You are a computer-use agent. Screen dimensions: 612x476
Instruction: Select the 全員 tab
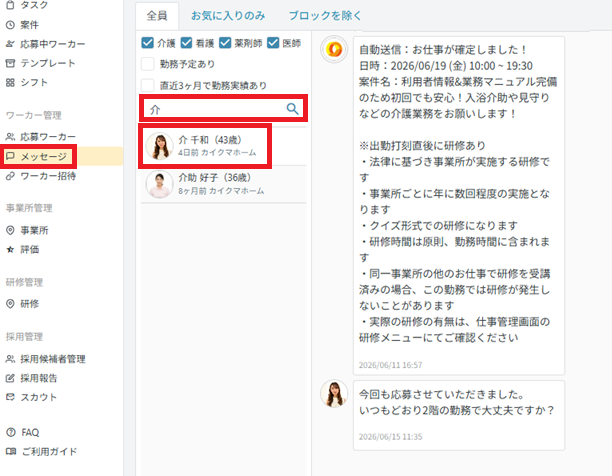tap(157, 16)
